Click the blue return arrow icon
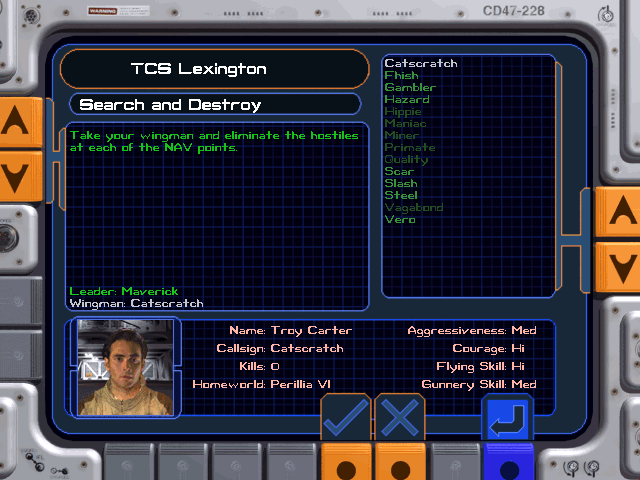Viewport: 640px width, 480px height. click(x=508, y=417)
